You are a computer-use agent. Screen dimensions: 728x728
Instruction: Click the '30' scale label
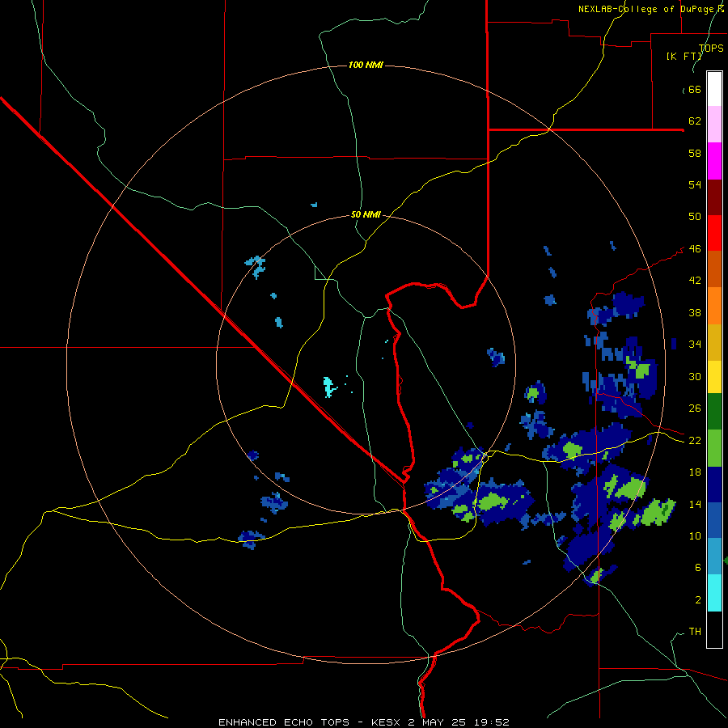[x=695, y=376]
